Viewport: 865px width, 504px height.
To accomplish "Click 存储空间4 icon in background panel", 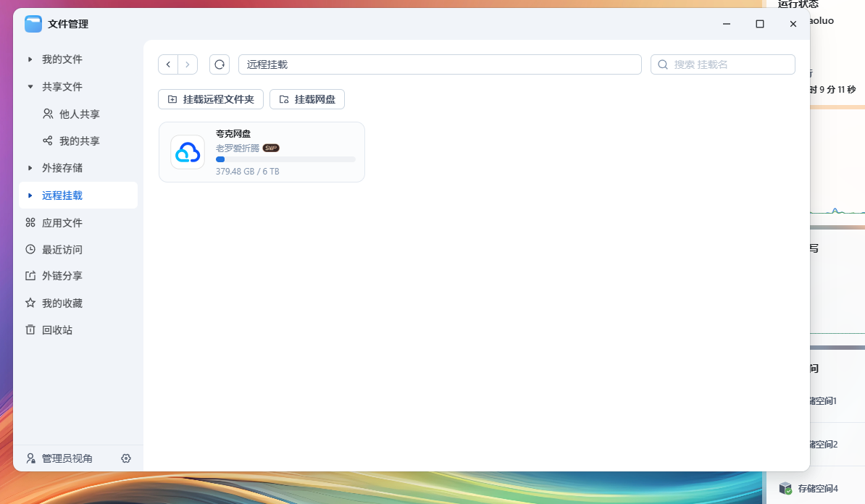I will pyautogui.click(x=785, y=488).
